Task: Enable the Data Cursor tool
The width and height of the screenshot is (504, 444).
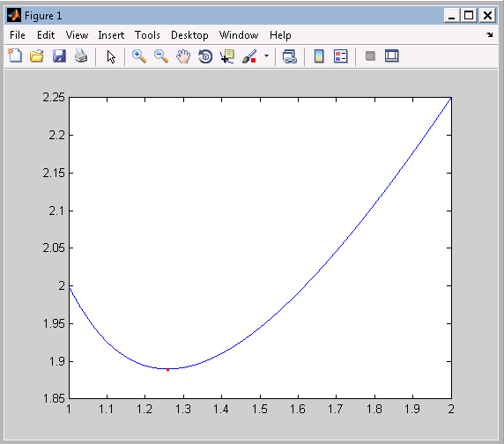Action: [227, 56]
